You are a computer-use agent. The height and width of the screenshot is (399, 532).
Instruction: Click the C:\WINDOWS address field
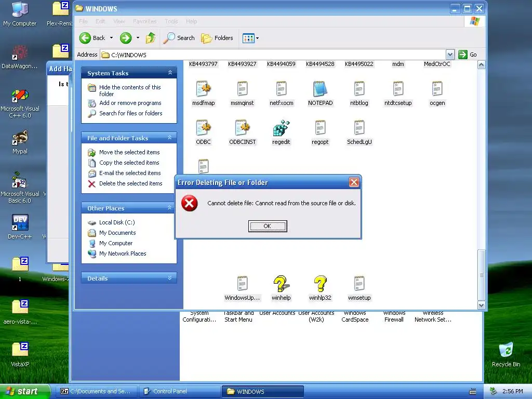[x=273, y=55]
